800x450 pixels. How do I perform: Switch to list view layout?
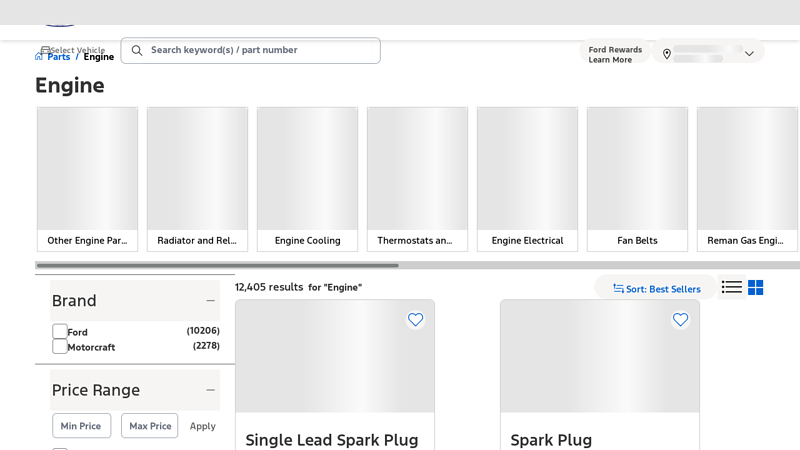(x=732, y=288)
